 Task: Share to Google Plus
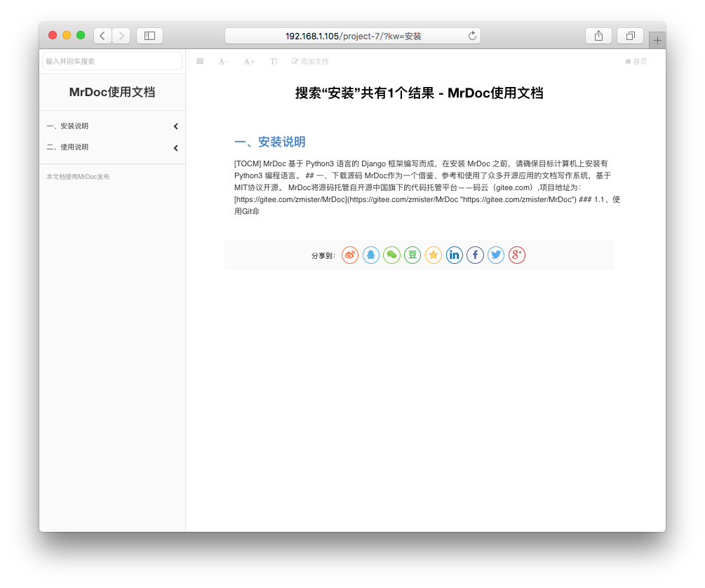coord(517,255)
